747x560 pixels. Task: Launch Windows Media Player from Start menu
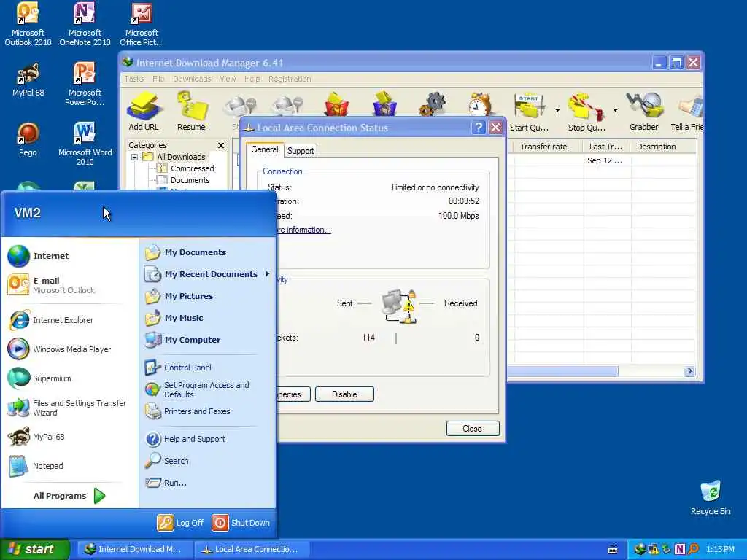pos(69,349)
